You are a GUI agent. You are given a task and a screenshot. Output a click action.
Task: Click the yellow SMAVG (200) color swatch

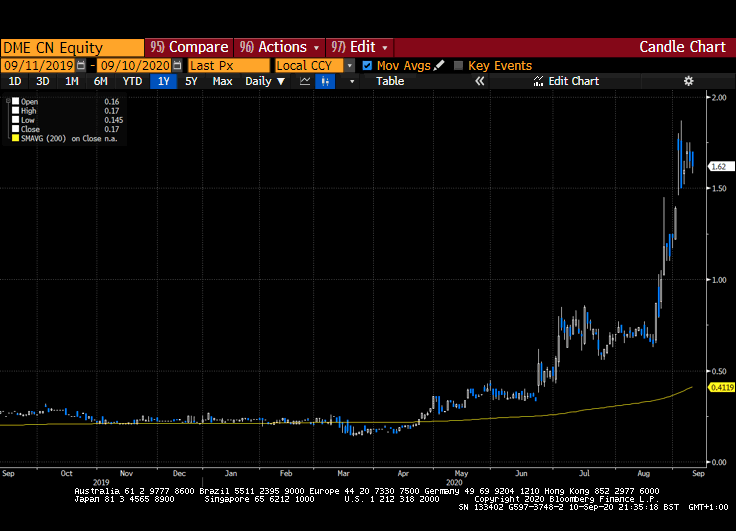click(15, 139)
